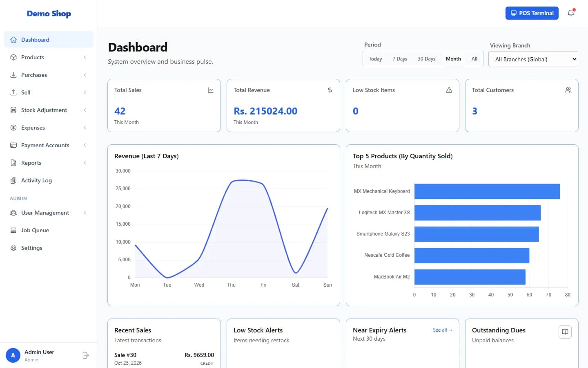
Task: Select the Month period
Action: [453, 59]
